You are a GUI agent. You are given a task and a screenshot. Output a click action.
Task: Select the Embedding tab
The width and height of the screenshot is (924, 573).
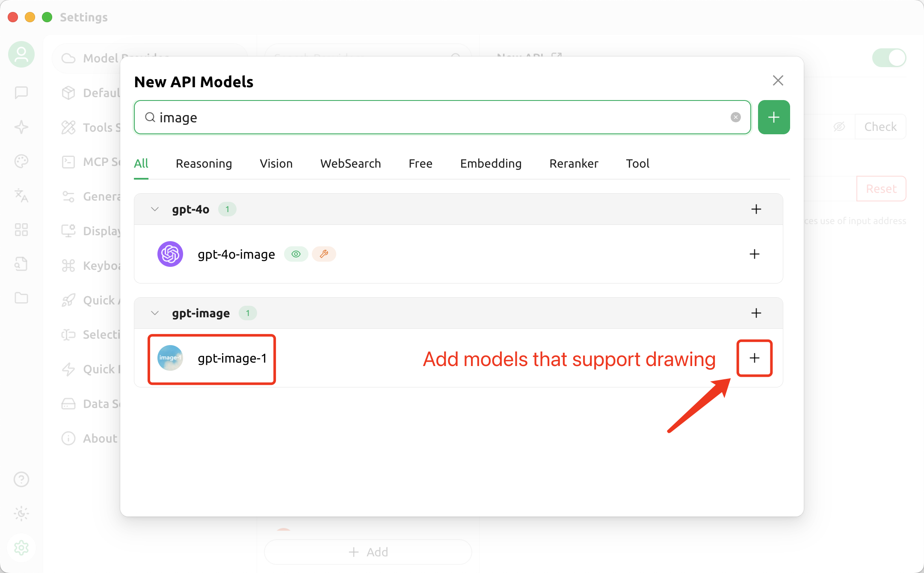491,163
